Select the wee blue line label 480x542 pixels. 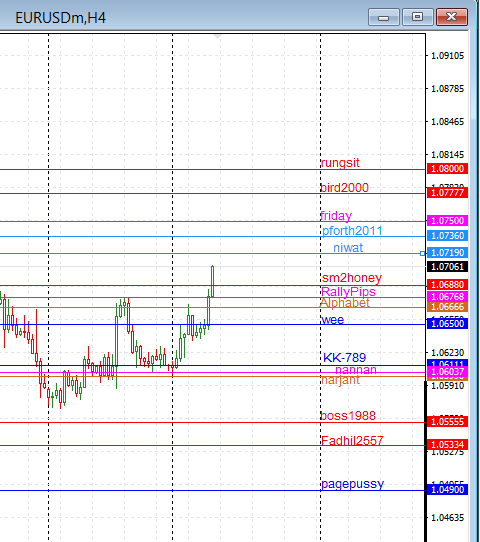332,320
